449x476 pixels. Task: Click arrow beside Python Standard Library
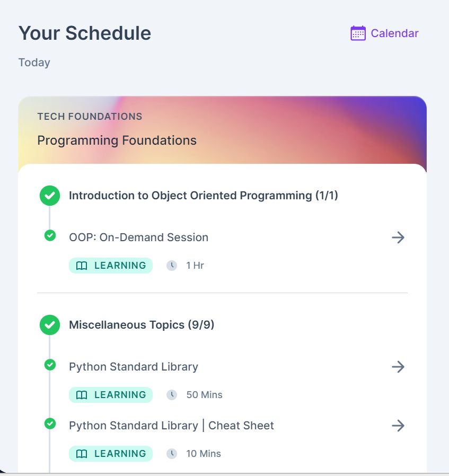pyautogui.click(x=398, y=367)
